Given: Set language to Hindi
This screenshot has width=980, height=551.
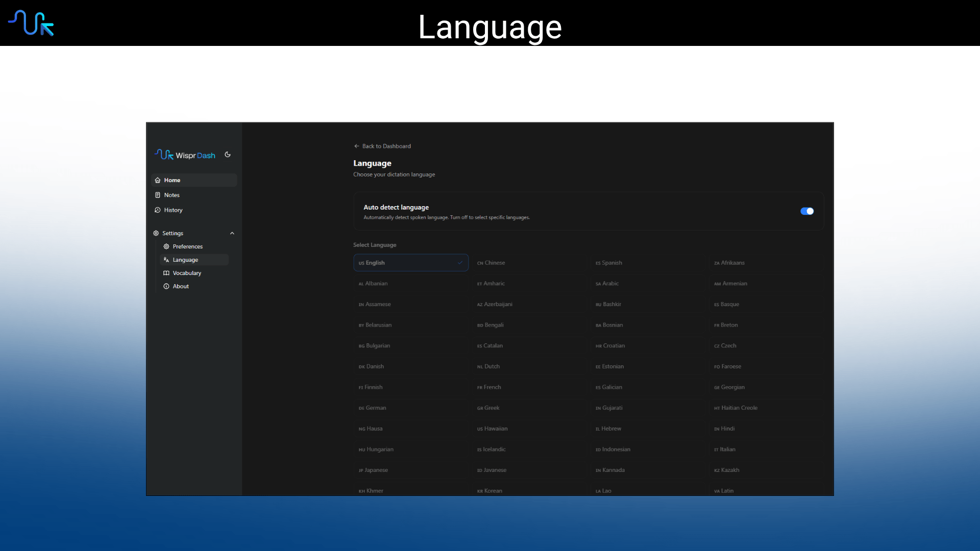Looking at the screenshot, I should tap(766, 429).
